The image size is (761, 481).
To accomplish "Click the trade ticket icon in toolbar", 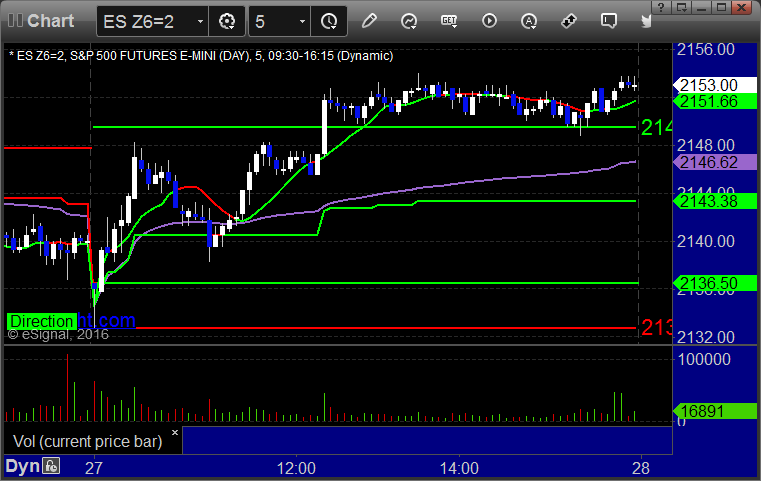I will [569, 21].
